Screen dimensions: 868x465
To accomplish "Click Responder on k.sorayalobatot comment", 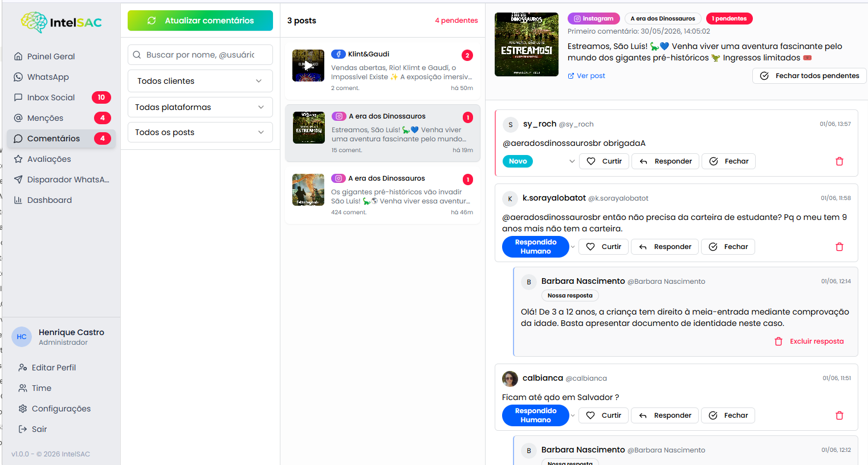I will pos(665,247).
